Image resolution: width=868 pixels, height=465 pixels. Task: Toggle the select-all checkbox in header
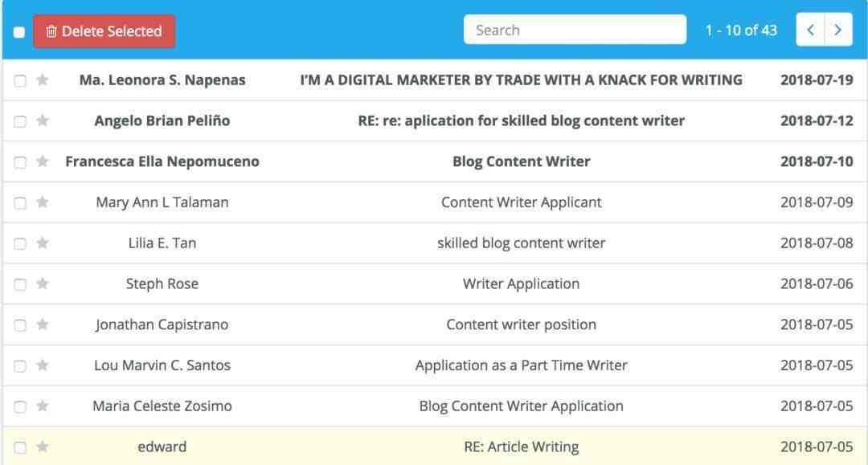point(19,32)
